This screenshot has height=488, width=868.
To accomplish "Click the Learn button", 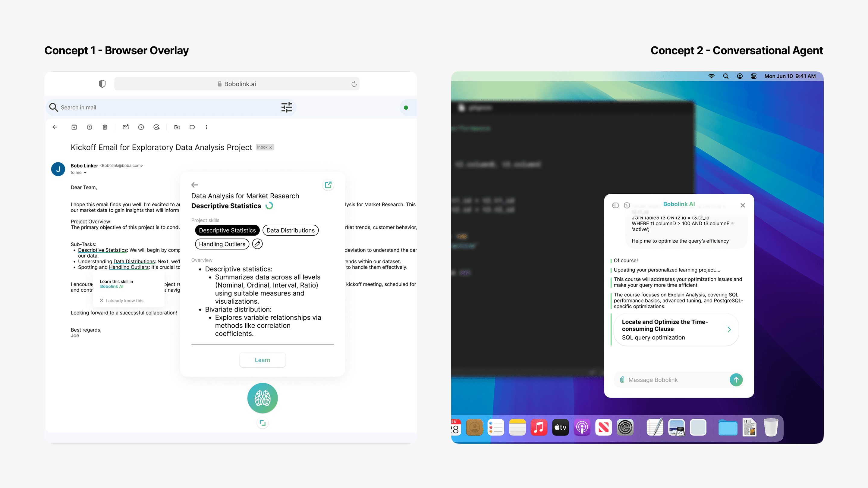I will (x=262, y=360).
